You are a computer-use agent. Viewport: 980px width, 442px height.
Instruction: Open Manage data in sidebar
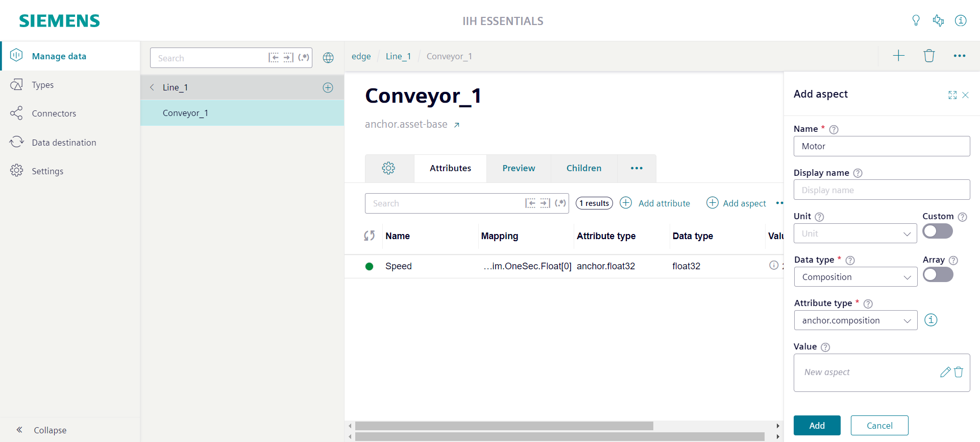[x=70, y=56]
